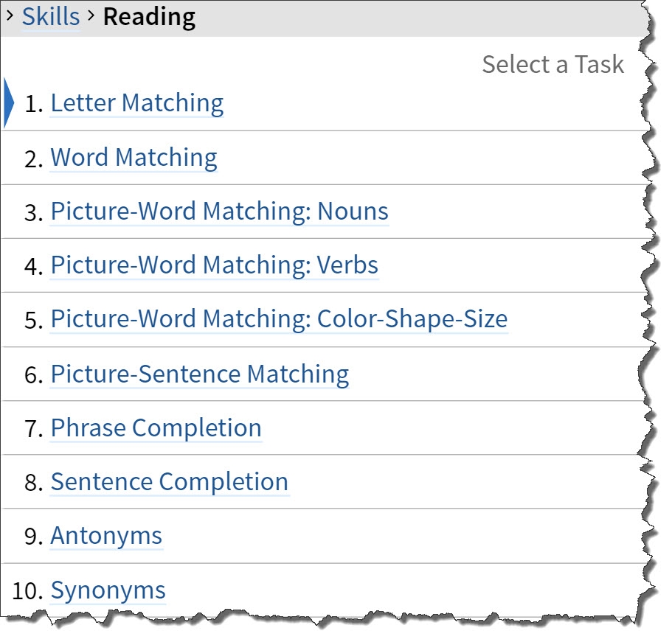
Task: Click the Reading breadcrumb title
Action: pos(149,16)
